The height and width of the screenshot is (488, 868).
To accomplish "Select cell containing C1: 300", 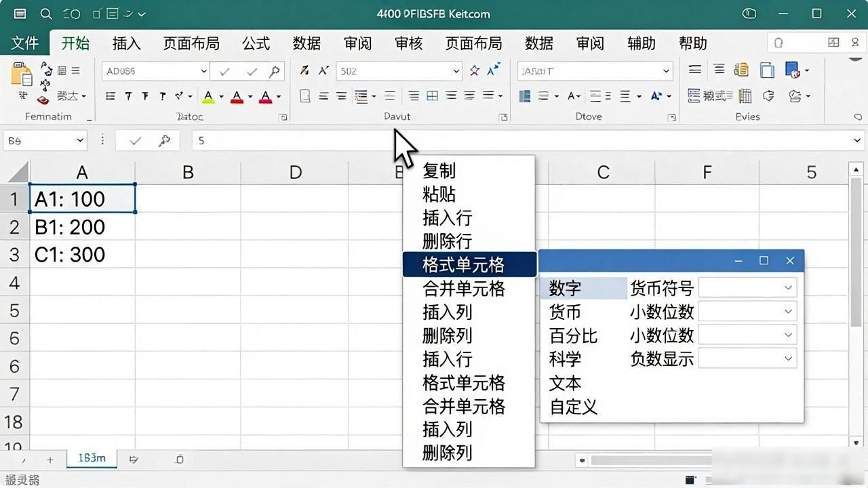I will 82,254.
